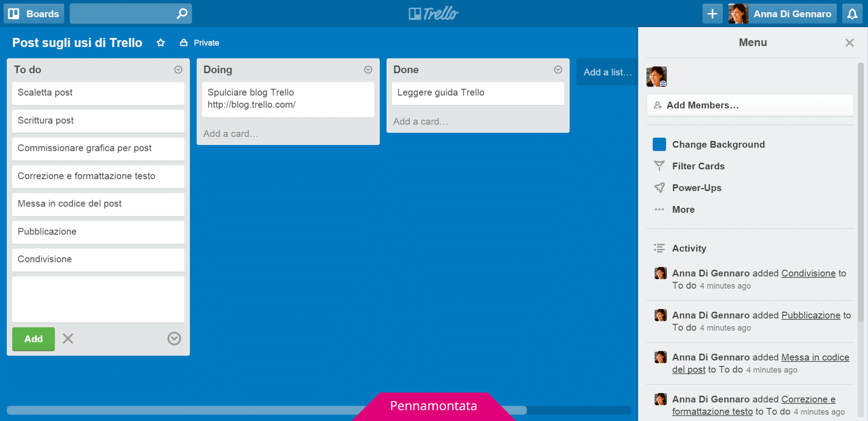This screenshot has height=421, width=868.
Task: Click Add a card in Doing list
Action: [231, 134]
